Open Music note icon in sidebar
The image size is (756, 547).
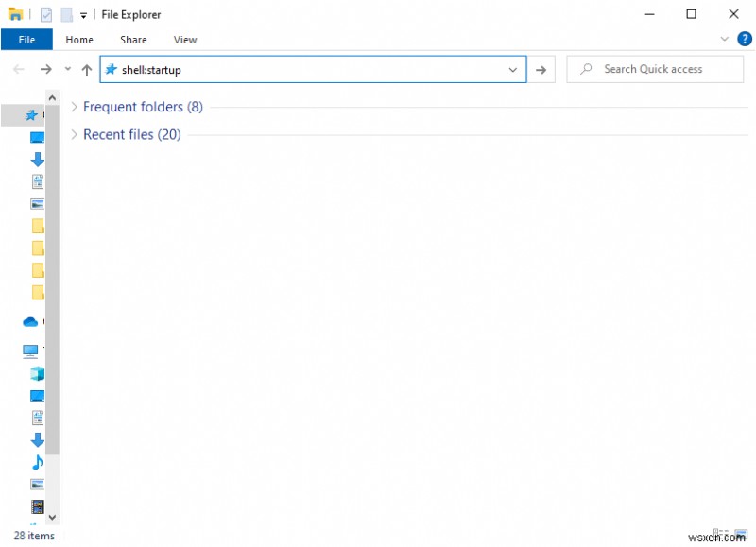[37, 462]
